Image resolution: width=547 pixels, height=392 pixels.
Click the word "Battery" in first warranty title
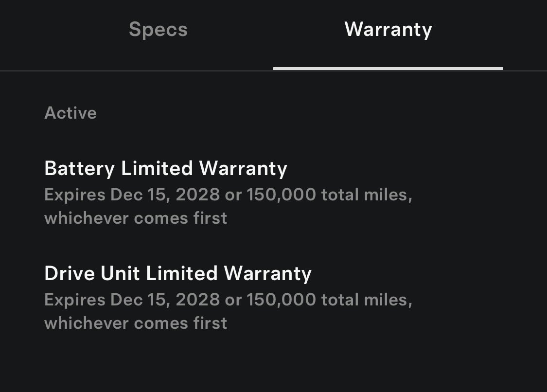pos(80,168)
